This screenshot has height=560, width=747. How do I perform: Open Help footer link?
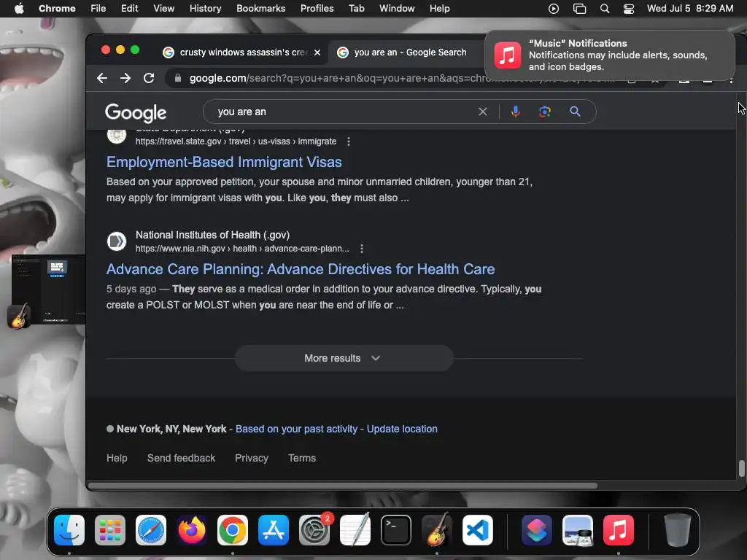(x=117, y=458)
